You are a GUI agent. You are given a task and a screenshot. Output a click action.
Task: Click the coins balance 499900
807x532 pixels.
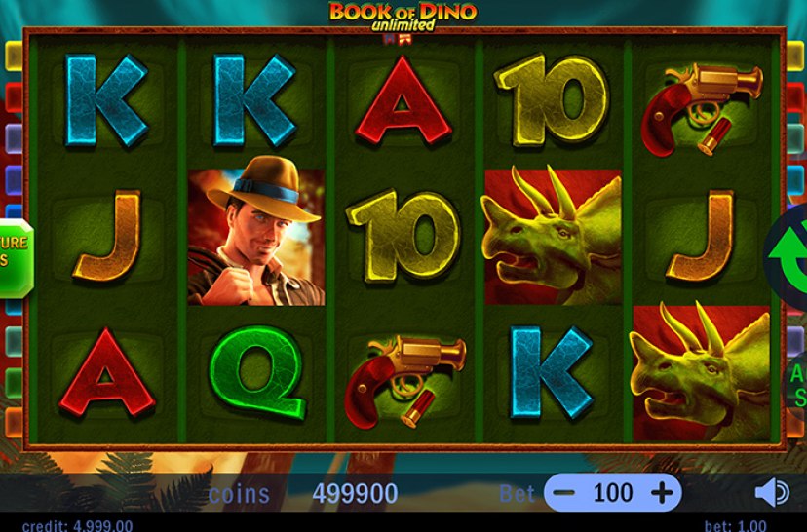355,494
